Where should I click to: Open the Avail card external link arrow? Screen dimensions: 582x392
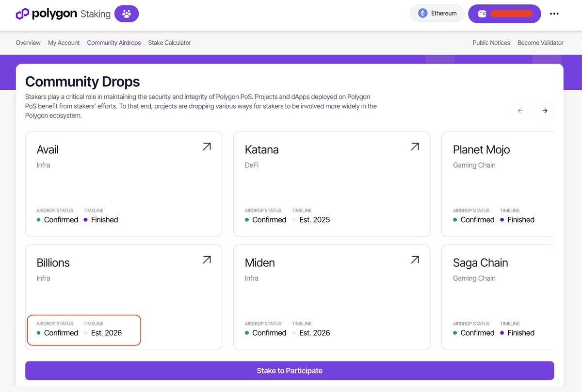tap(207, 147)
